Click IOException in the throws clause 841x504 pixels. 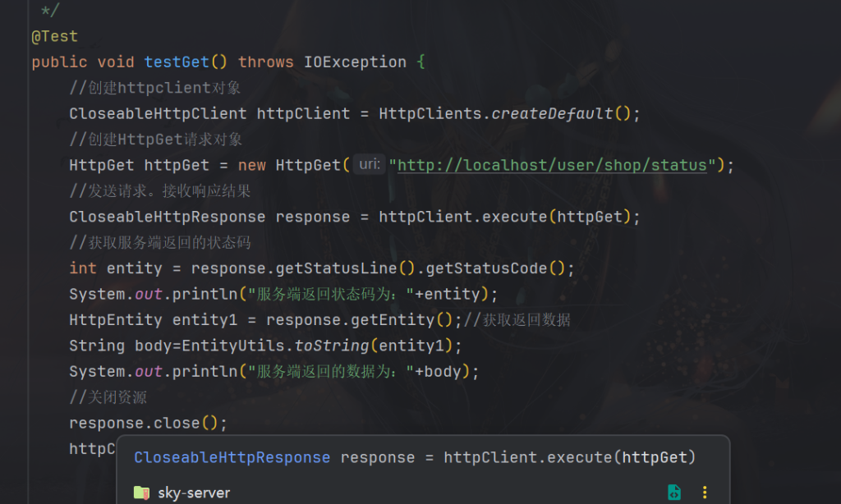tap(355, 62)
